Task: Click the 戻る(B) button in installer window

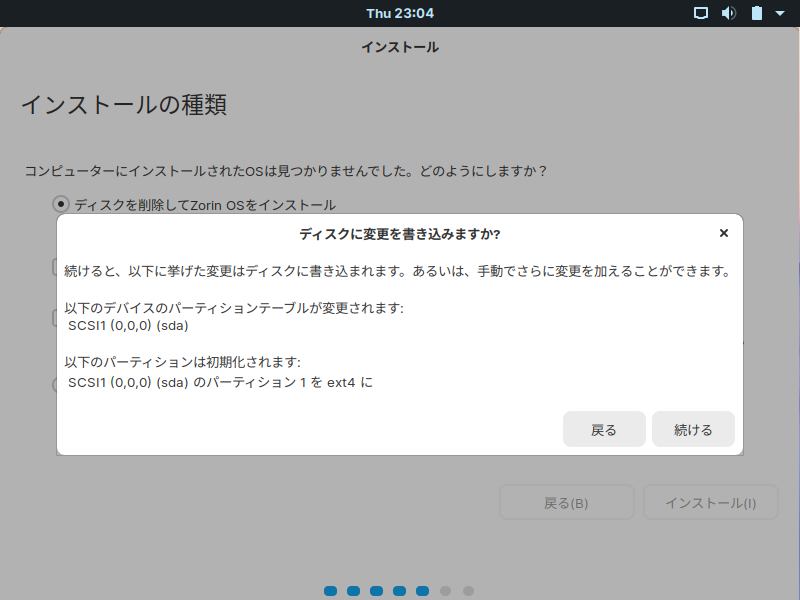Action: 566,503
